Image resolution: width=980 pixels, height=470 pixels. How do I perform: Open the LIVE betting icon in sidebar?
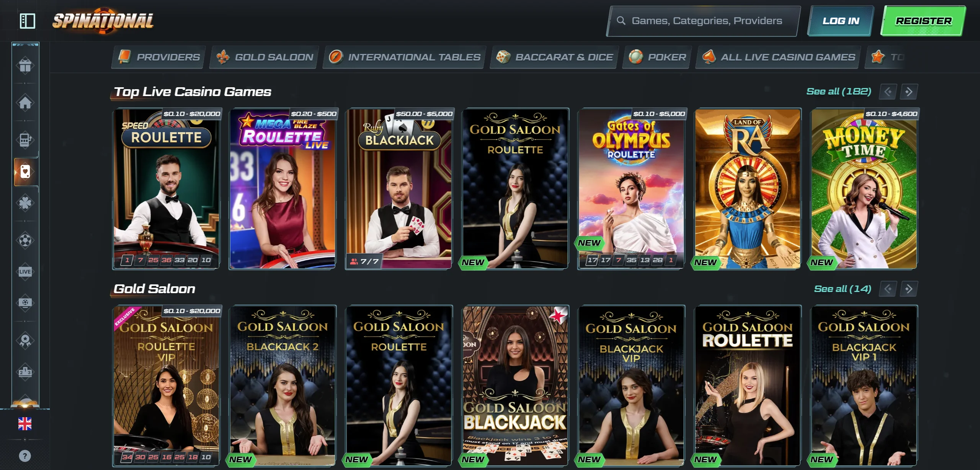25,272
